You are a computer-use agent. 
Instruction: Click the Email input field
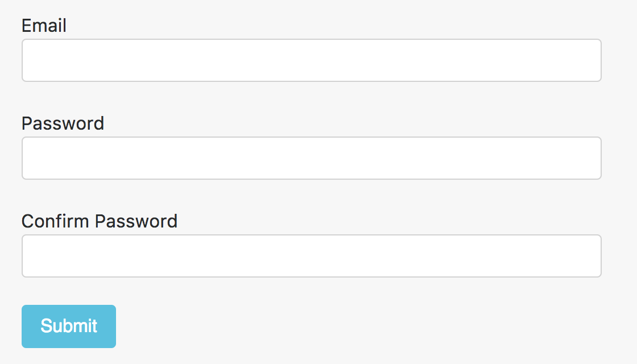click(311, 60)
